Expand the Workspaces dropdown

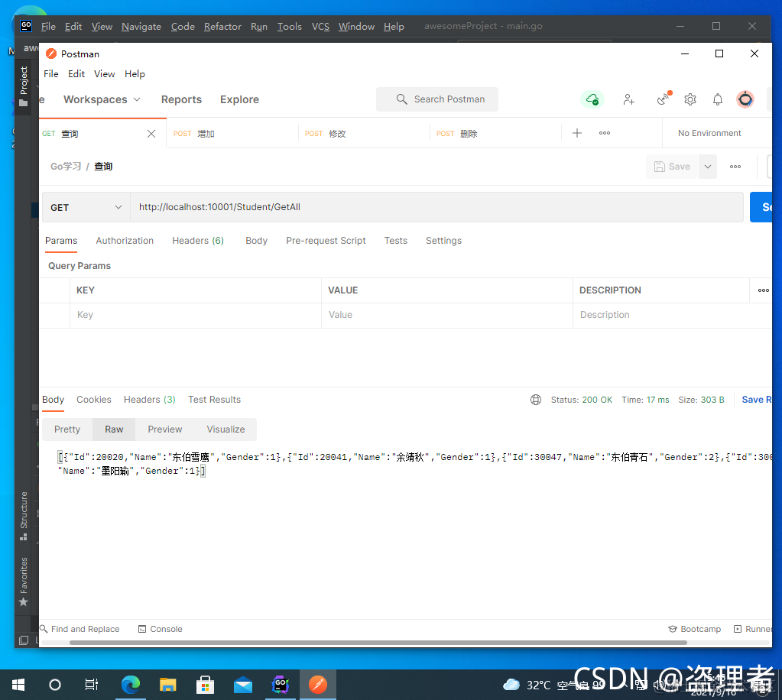click(x=102, y=99)
